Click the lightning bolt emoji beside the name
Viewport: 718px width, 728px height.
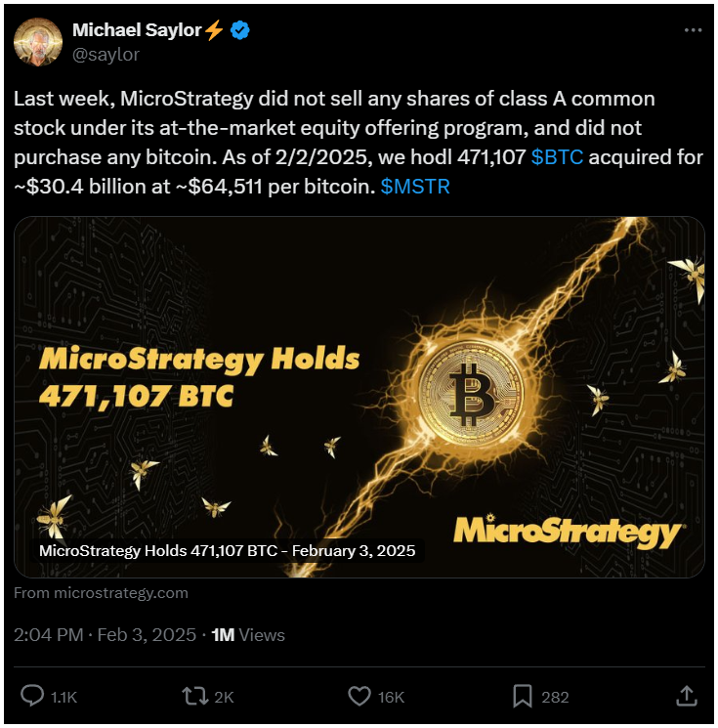(214, 30)
